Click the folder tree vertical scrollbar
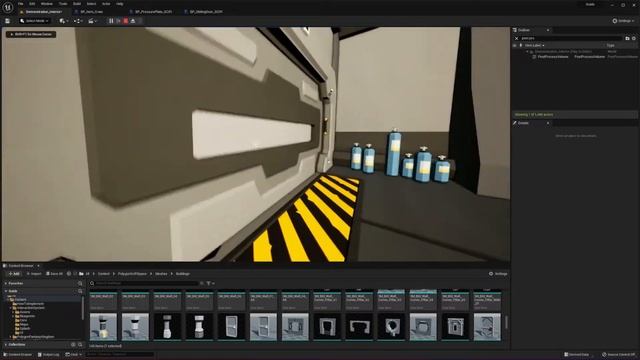Viewport: 640px width, 360px height. pyautogui.click(x=83, y=308)
